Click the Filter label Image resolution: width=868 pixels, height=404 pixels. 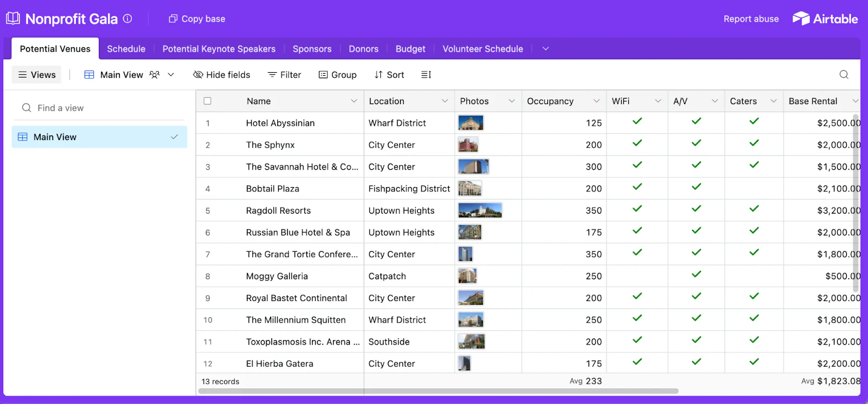pyautogui.click(x=291, y=75)
